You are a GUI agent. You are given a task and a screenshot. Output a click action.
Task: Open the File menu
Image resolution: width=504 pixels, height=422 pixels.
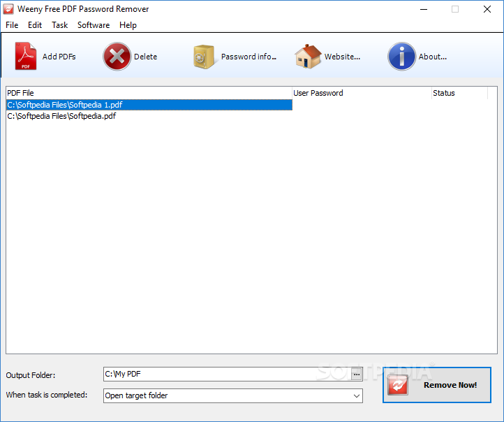(x=12, y=25)
